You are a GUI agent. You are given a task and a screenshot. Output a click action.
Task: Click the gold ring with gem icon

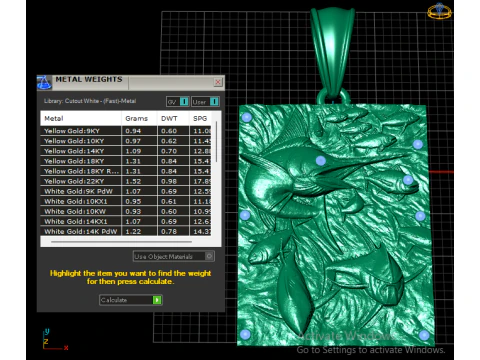coord(439,11)
